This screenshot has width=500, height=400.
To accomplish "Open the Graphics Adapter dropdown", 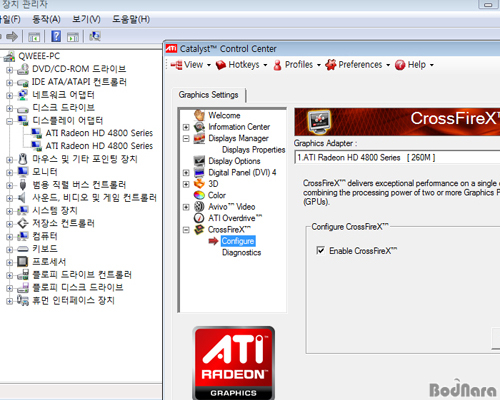I will (397, 157).
